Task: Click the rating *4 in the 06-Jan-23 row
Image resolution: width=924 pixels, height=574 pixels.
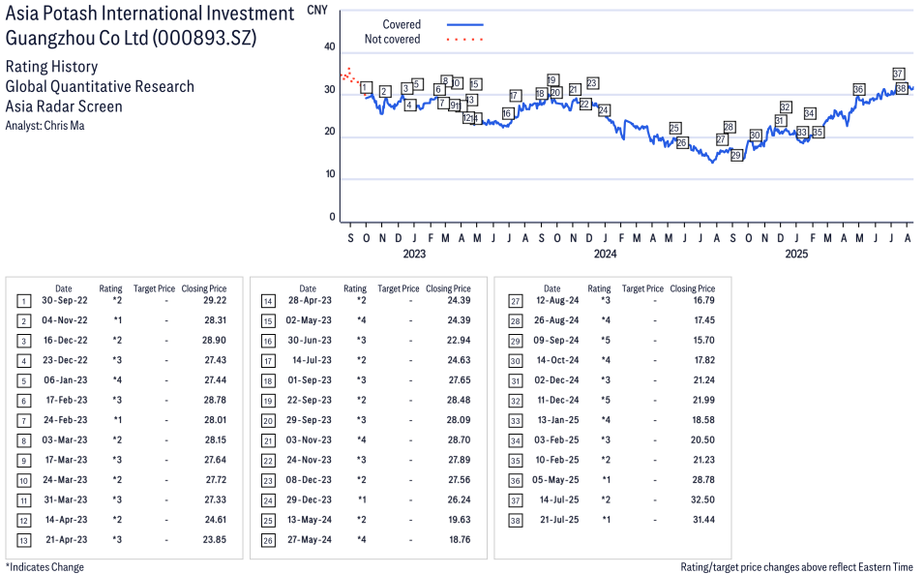Action: (x=117, y=380)
